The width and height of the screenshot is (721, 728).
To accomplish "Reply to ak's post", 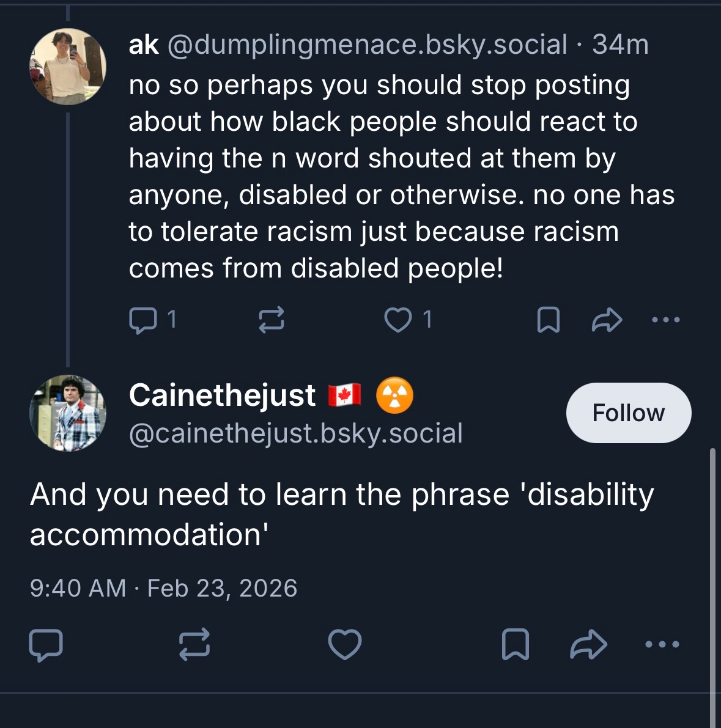I will 143,320.
